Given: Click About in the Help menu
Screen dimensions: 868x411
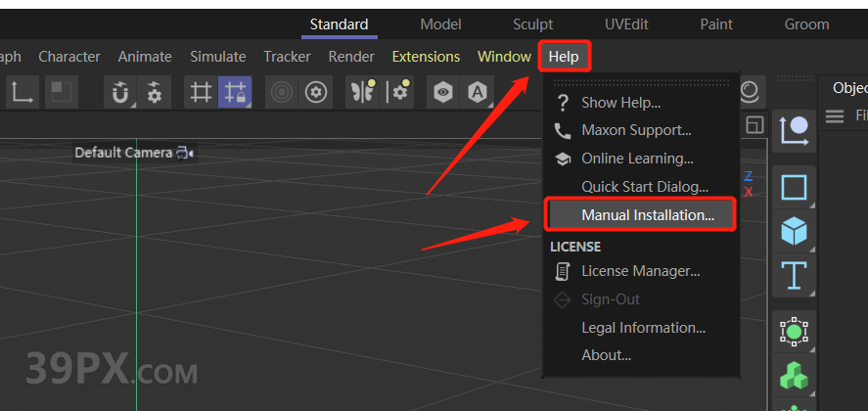Looking at the screenshot, I should [606, 355].
